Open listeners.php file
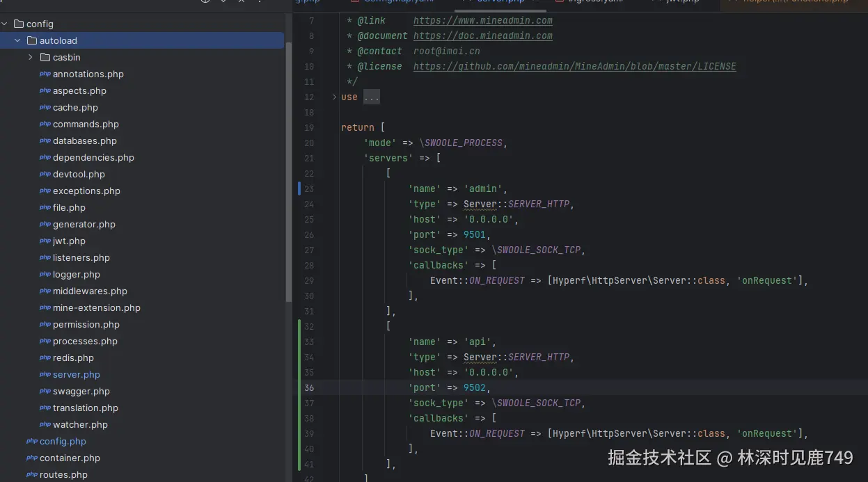Image resolution: width=868 pixels, height=482 pixels. (81, 257)
